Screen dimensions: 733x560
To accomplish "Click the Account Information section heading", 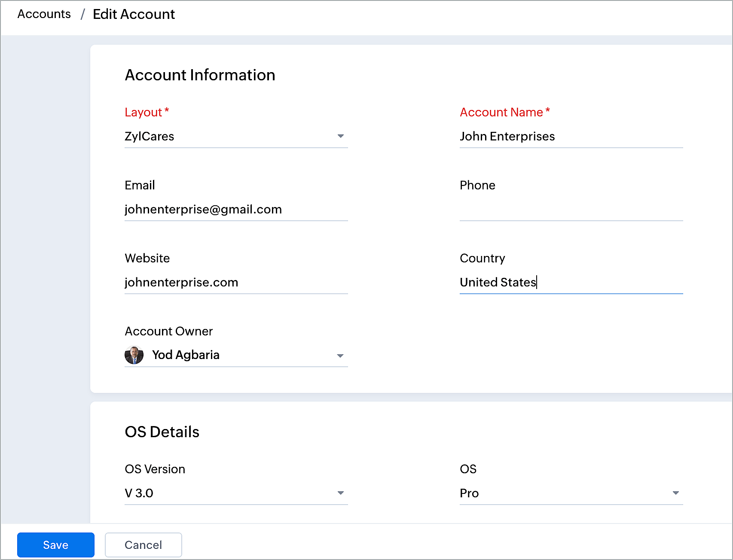I will click(x=200, y=75).
